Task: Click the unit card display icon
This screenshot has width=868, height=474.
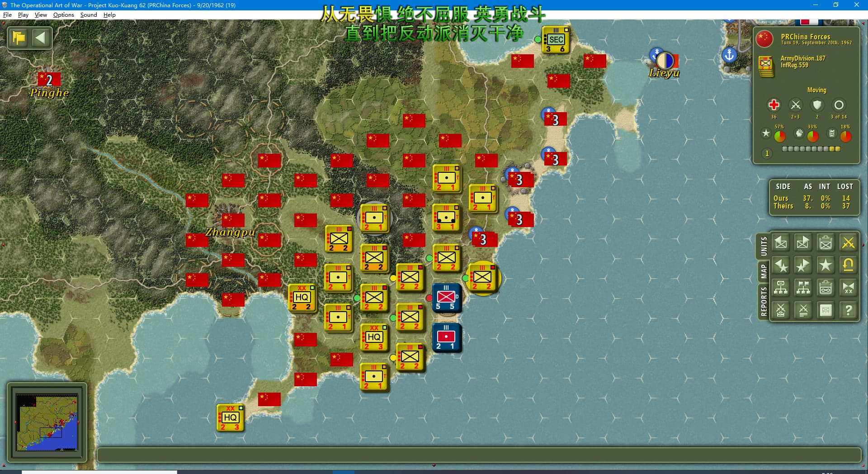Action: pyautogui.click(x=826, y=310)
